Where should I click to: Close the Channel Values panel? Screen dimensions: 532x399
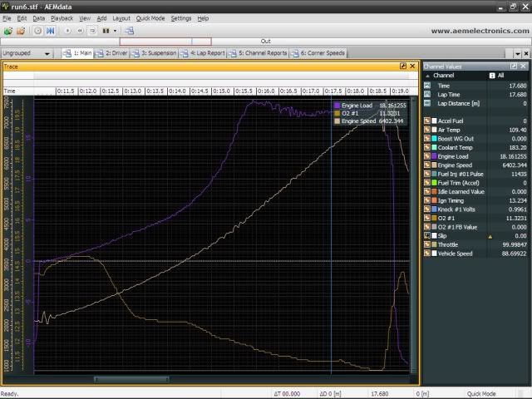click(525, 66)
